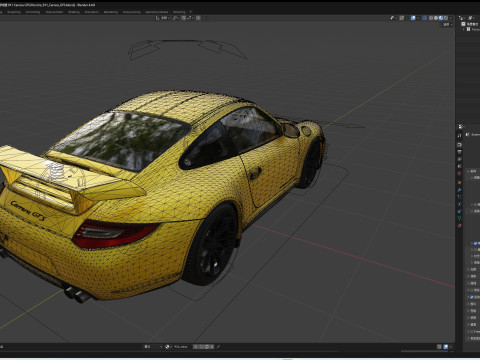Open the Material properties tab
This screenshot has width=480, height=360.
(460, 226)
